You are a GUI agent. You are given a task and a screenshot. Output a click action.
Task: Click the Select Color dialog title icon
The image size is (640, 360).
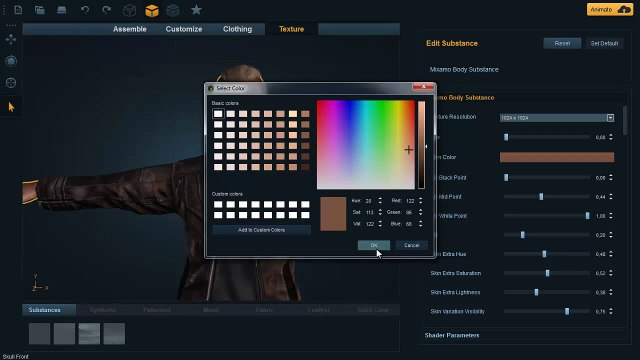[x=211, y=88]
